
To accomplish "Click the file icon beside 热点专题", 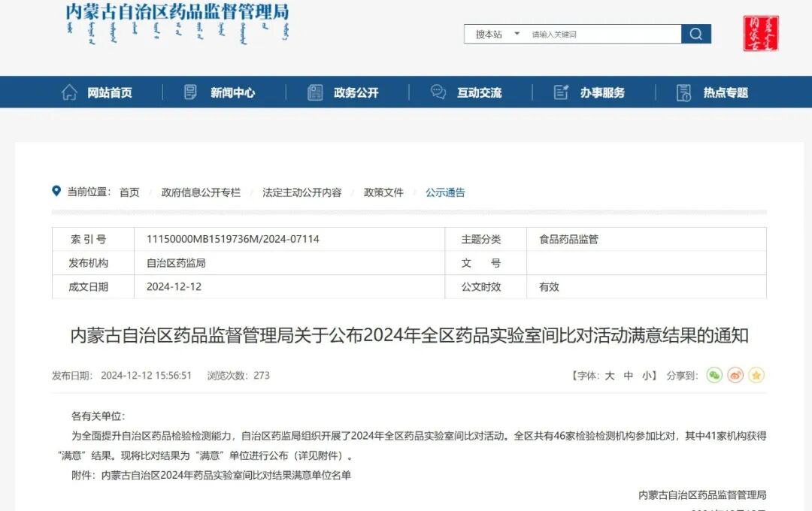I will point(683,92).
